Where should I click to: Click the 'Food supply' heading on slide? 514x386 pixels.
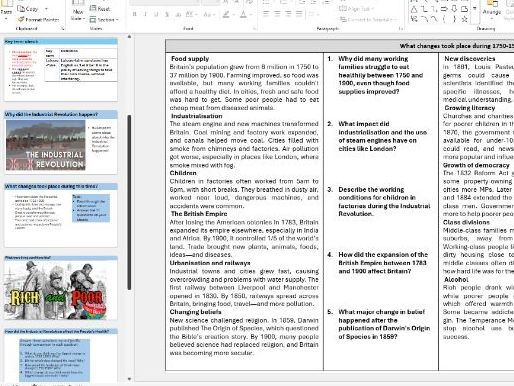(190, 59)
